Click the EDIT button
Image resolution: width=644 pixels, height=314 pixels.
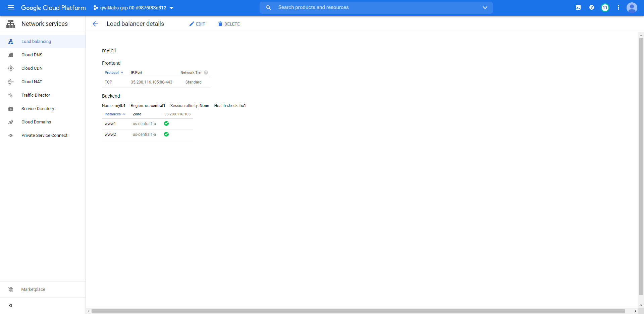(197, 24)
